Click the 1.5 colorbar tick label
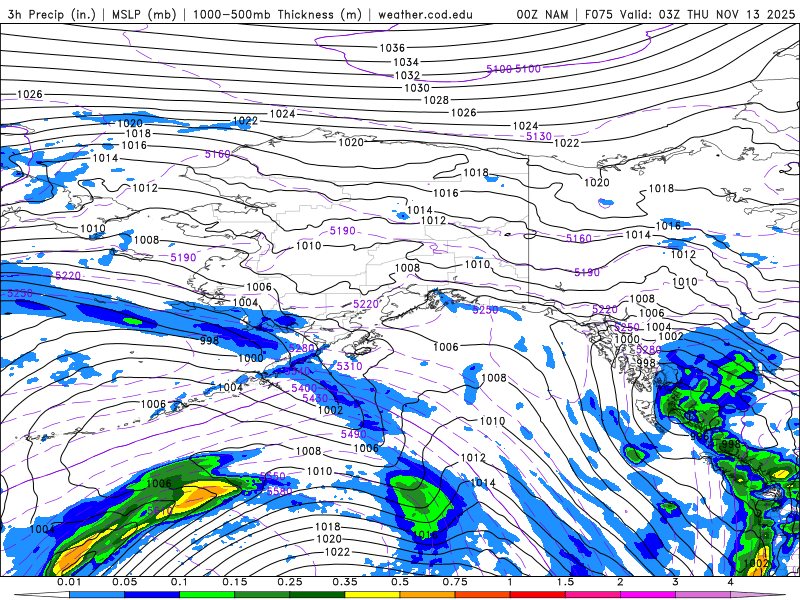The image size is (800, 600). (x=565, y=582)
